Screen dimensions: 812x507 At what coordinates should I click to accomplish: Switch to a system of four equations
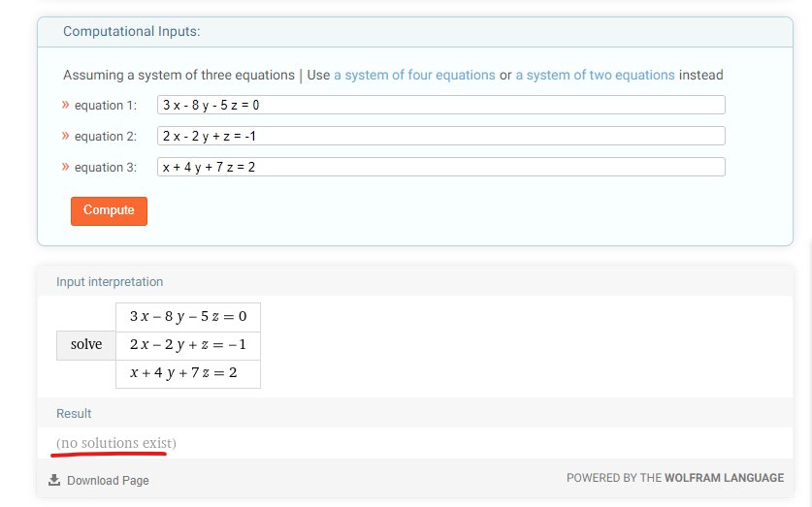[414, 75]
